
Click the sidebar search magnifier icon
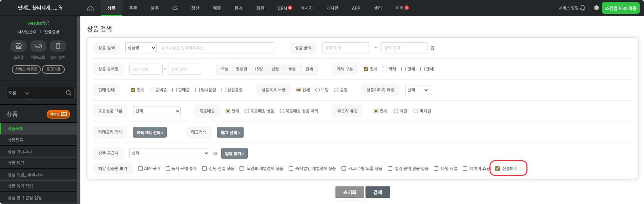69,93
